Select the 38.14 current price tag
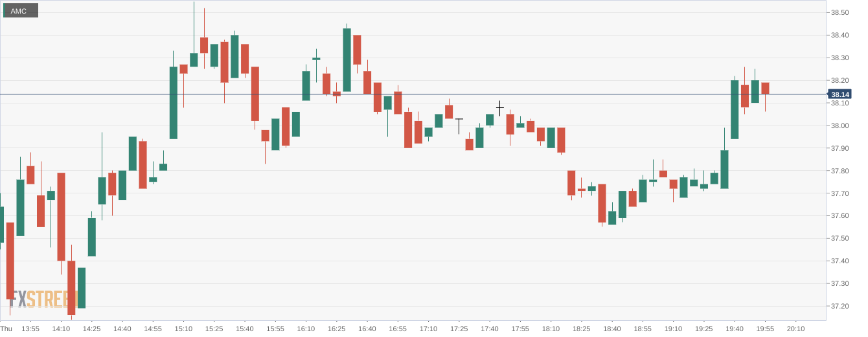Image resolution: width=868 pixels, height=337 pixels. point(840,94)
